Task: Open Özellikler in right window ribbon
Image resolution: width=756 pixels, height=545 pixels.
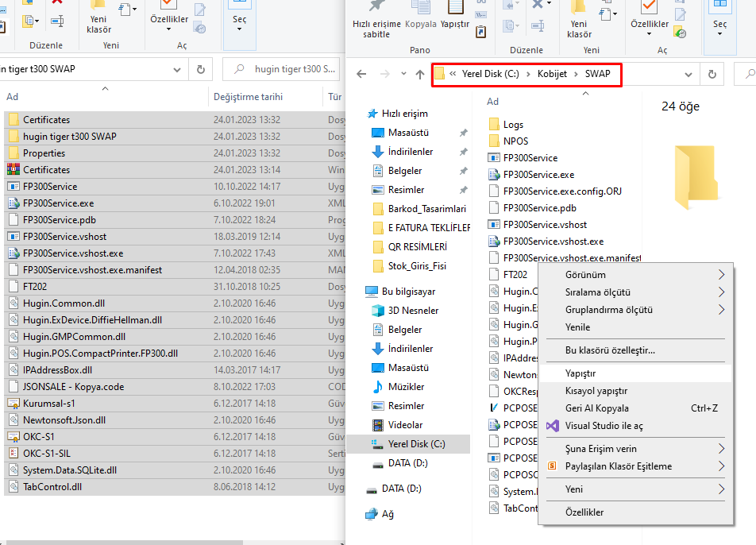Action: [650, 19]
